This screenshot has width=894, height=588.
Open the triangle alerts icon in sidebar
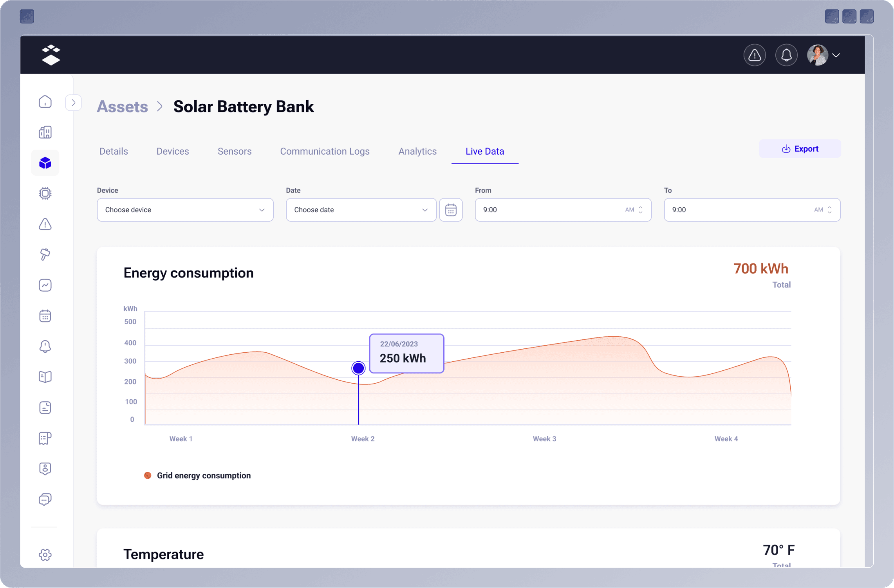[45, 224]
